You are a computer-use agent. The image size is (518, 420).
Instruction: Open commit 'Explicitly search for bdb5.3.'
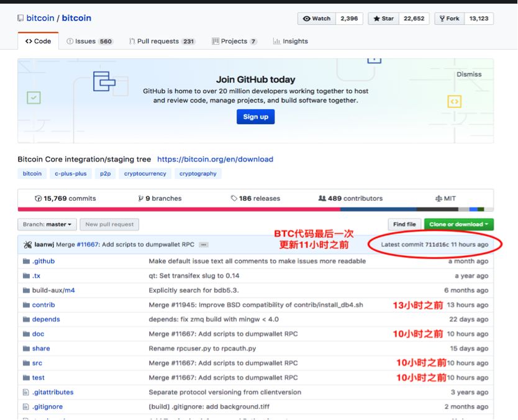[194, 290]
